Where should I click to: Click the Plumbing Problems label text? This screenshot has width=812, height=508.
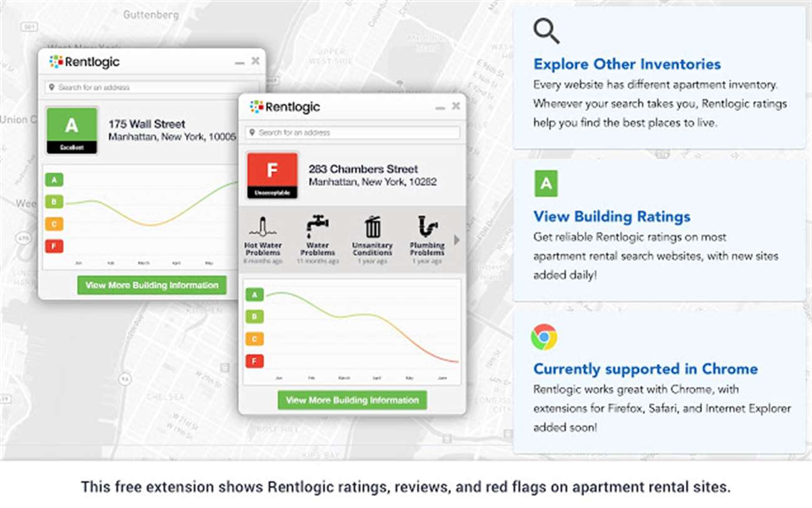[427, 249]
